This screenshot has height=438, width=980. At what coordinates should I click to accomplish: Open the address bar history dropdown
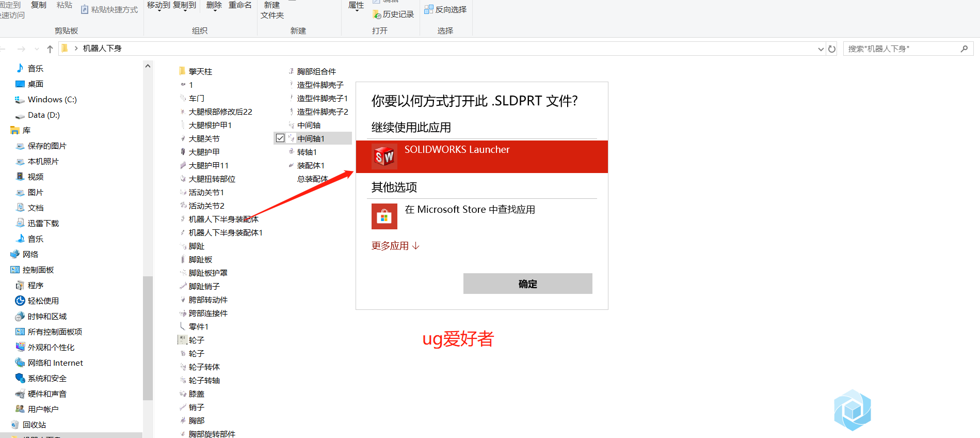(x=821, y=49)
